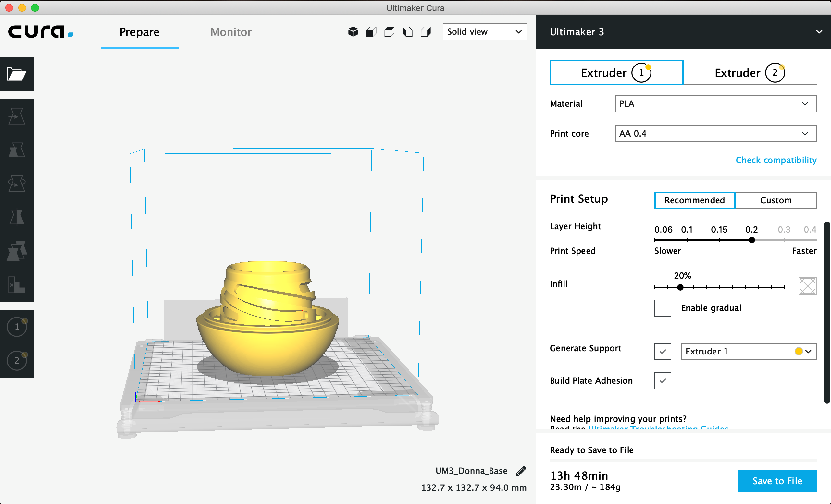Open the support Extruder 1 dropdown
The image size is (831, 504).
point(748,351)
